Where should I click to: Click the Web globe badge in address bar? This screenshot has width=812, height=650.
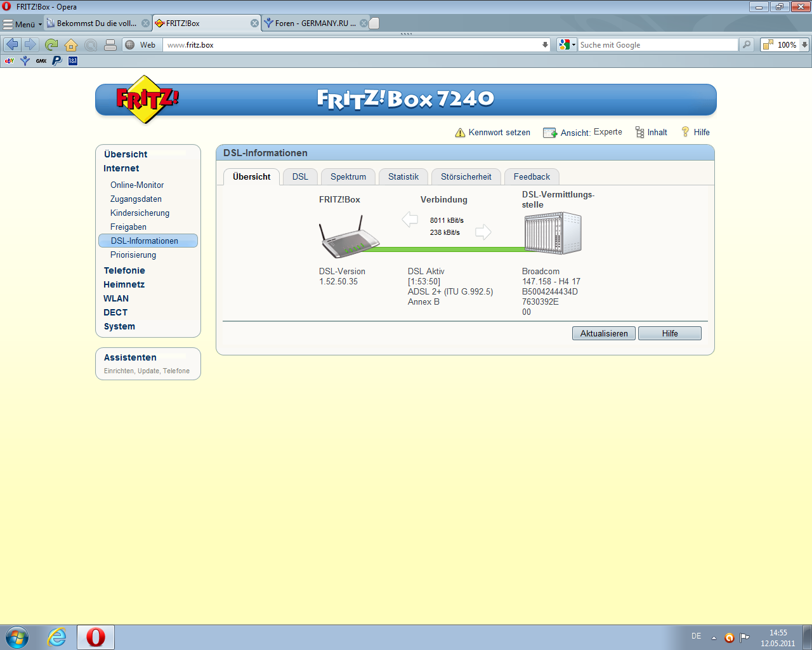coord(141,45)
